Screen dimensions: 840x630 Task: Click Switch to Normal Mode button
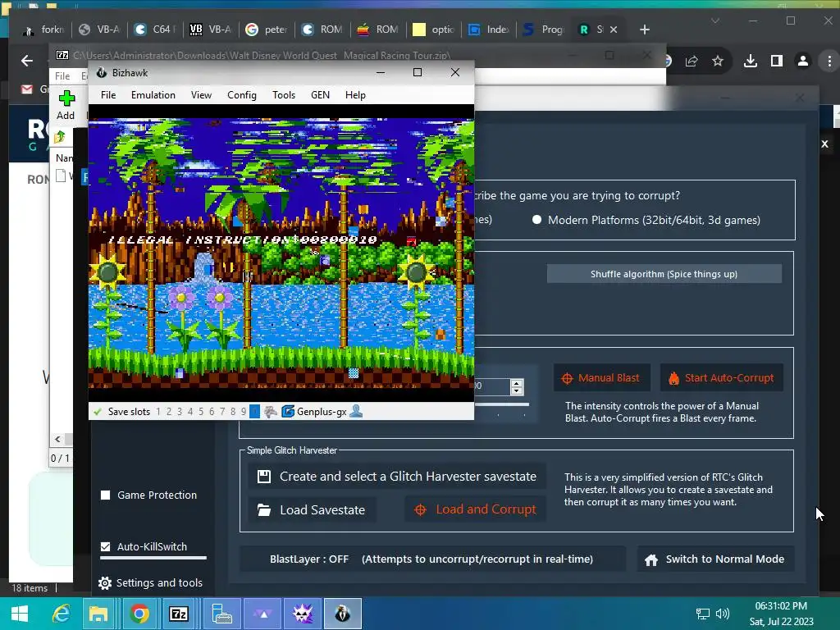click(x=715, y=559)
